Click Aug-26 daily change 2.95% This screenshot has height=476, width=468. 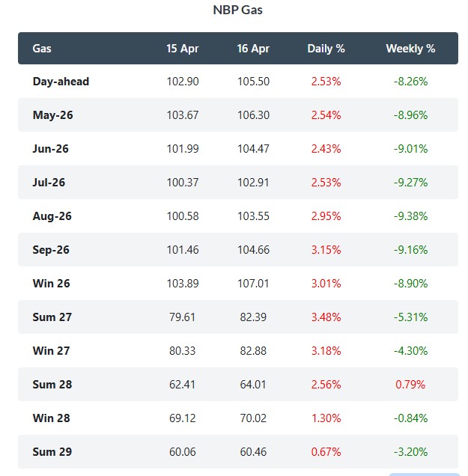point(325,216)
